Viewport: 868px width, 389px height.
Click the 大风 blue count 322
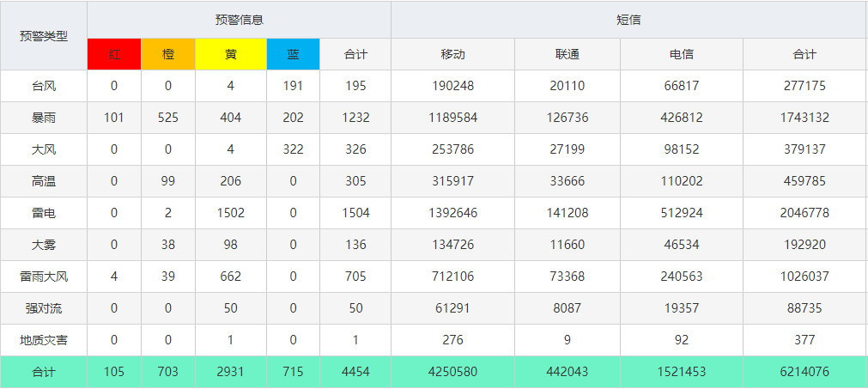[293, 149]
